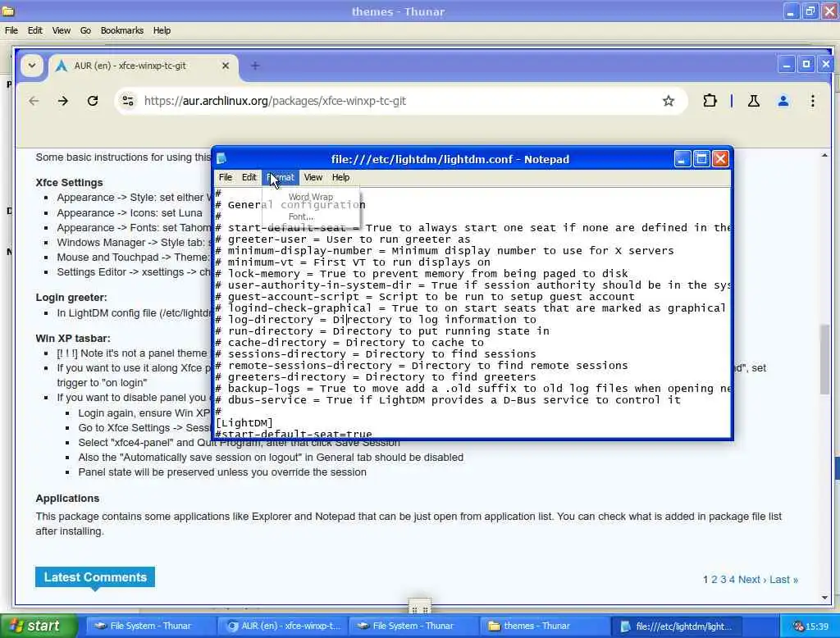840x638 pixels.
Task: Click the page scrollbar up arrow
Action: pos(824,155)
